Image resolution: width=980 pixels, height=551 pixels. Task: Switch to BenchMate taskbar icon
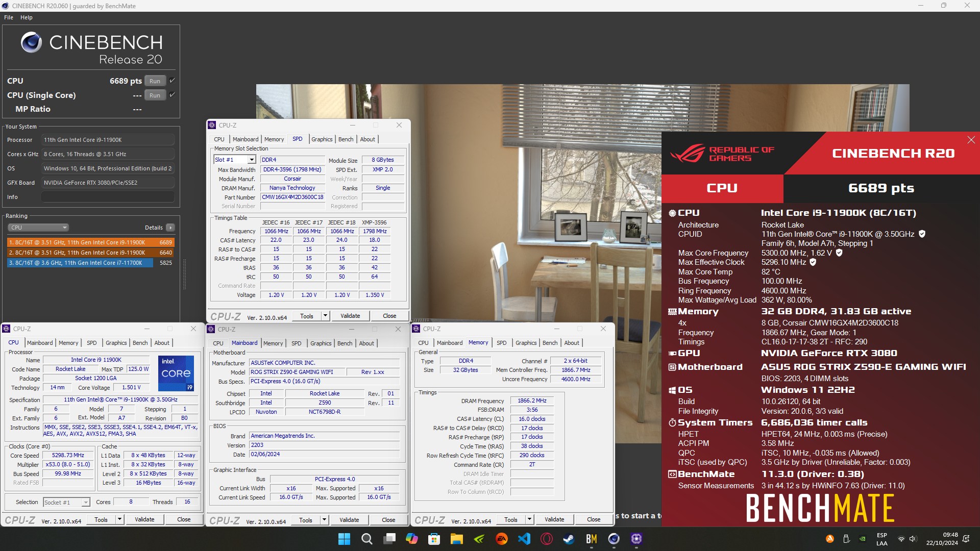(591, 539)
